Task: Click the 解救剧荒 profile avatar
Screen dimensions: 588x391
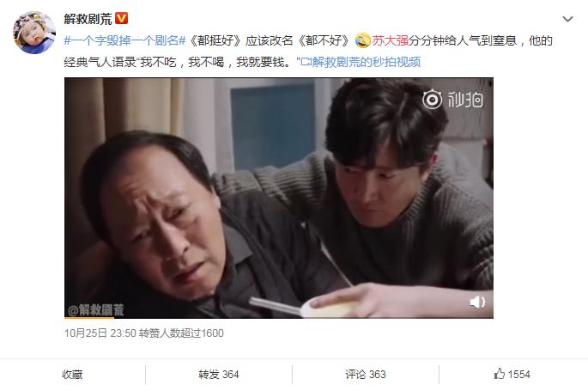Action: click(34, 33)
